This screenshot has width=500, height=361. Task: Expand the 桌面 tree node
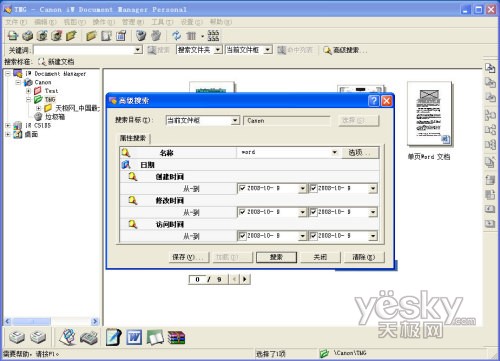click(8, 134)
